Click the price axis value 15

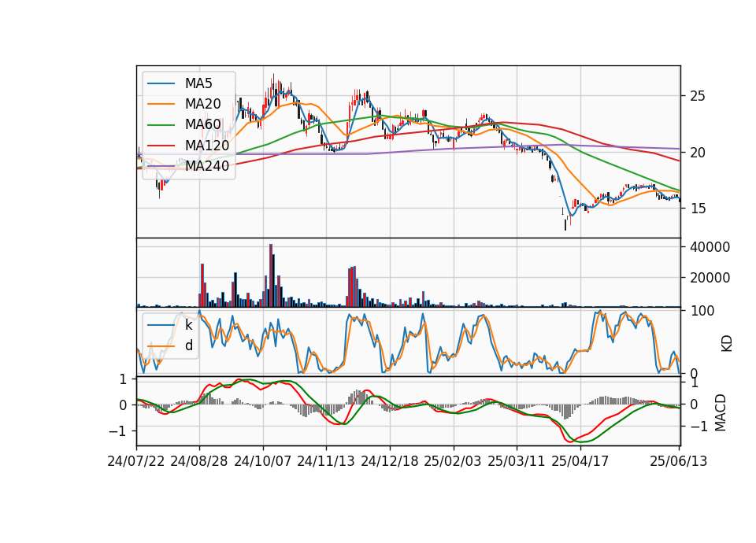tap(698, 209)
